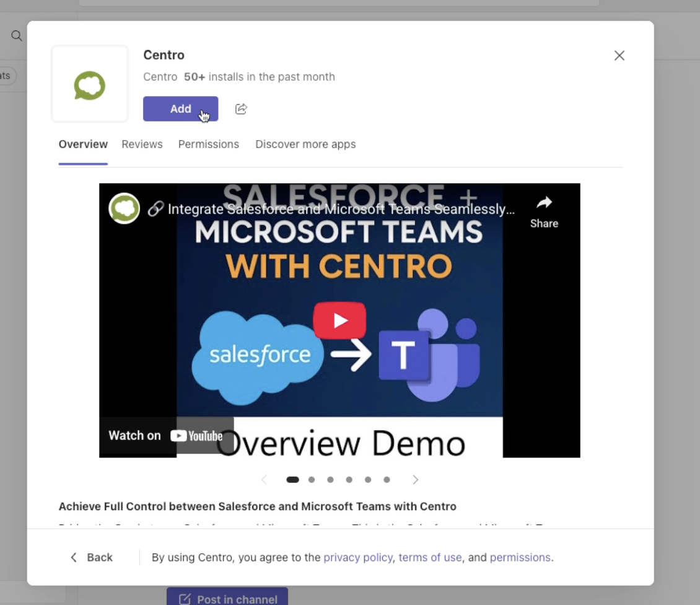Click the Centro app title
Screen dimensions: 700x605
pos(164,55)
